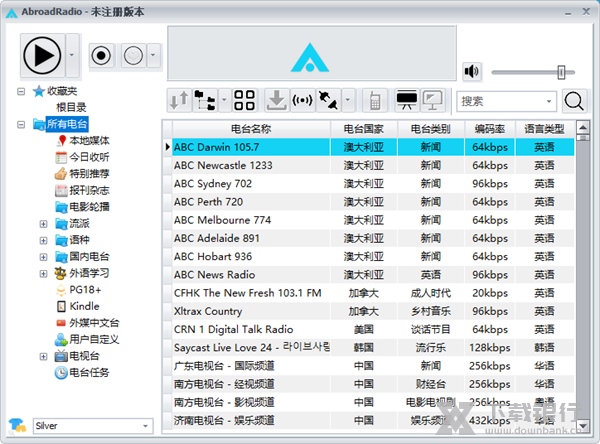Screen dimensions: 600x444
Task: Click the broadcast signal toolbar icon
Action: point(302,100)
